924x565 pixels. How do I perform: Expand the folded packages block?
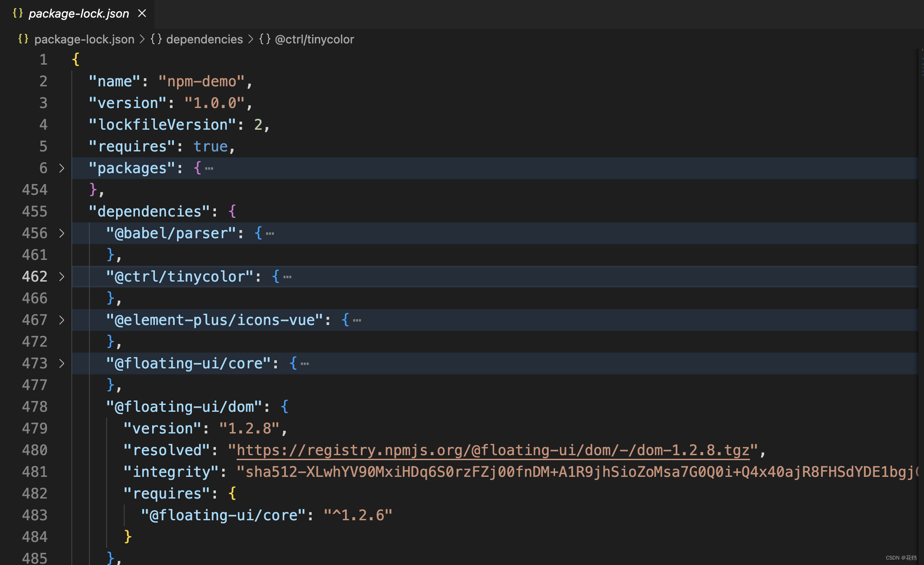(x=62, y=168)
